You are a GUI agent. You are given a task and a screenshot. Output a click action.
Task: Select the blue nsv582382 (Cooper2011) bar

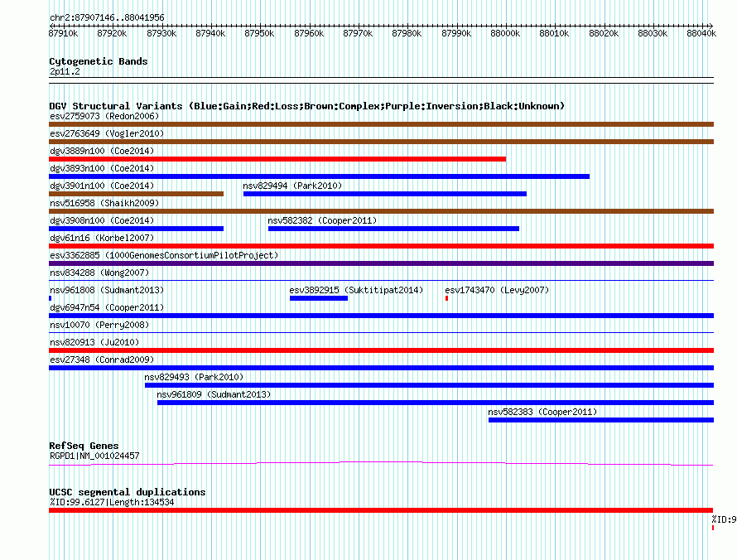click(393, 229)
